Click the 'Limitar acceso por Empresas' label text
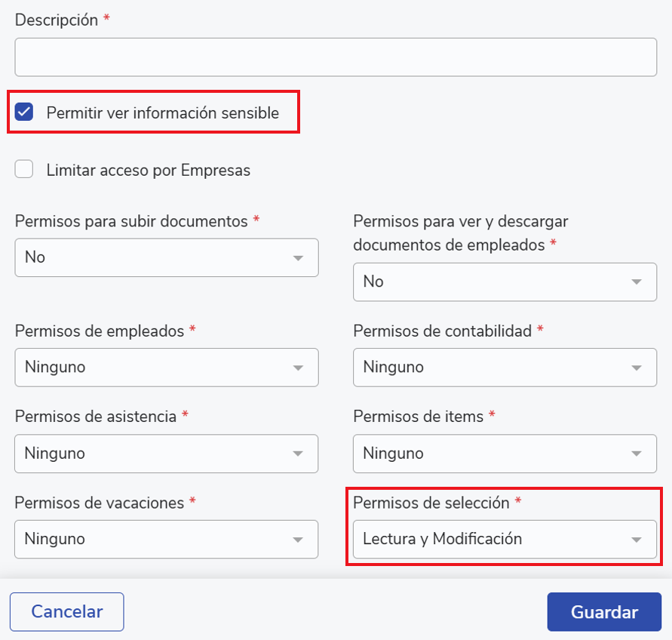The height and width of the screenshot is (640, 672). (x=148, y=171)
